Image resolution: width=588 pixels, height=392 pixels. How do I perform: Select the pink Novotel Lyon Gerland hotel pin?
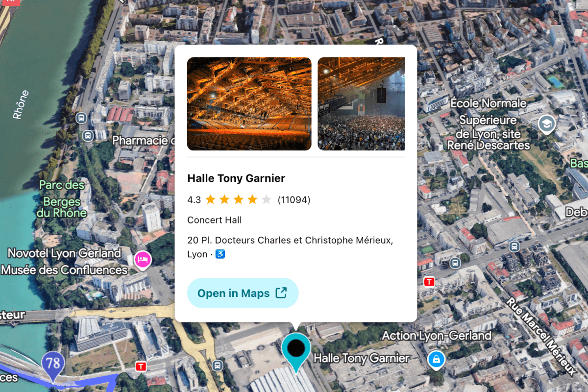click(x=143, y=259)
